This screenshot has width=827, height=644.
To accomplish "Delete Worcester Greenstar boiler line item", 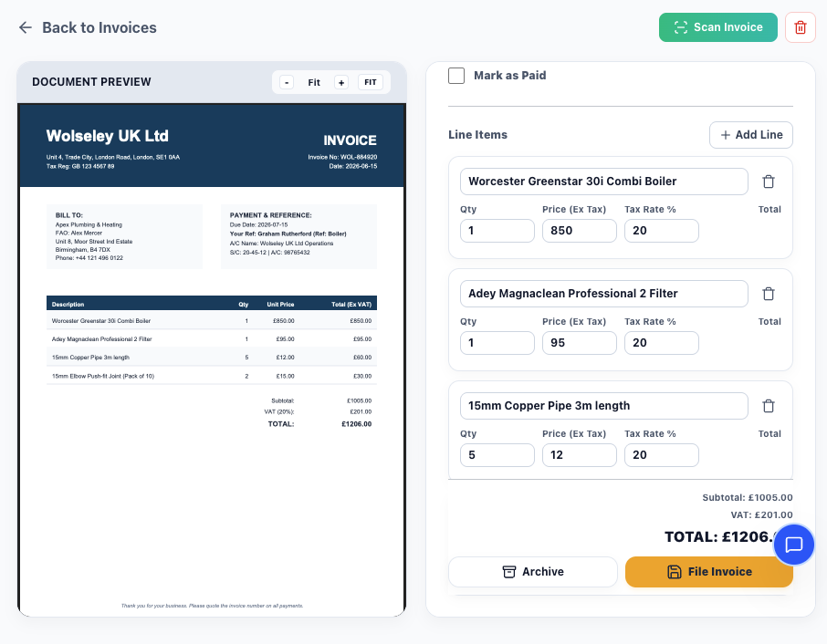I will pyautogui.click(x=769, y=182).
